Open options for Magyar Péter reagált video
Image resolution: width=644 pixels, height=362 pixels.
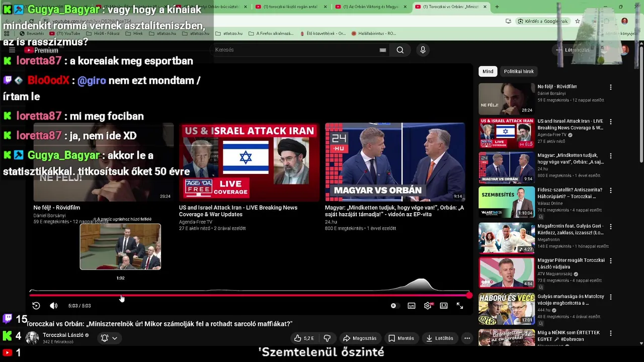click(611, 261)
